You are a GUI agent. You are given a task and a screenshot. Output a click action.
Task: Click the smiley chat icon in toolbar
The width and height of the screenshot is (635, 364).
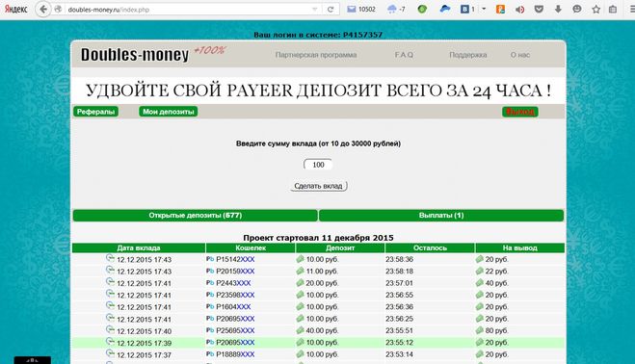577,9
